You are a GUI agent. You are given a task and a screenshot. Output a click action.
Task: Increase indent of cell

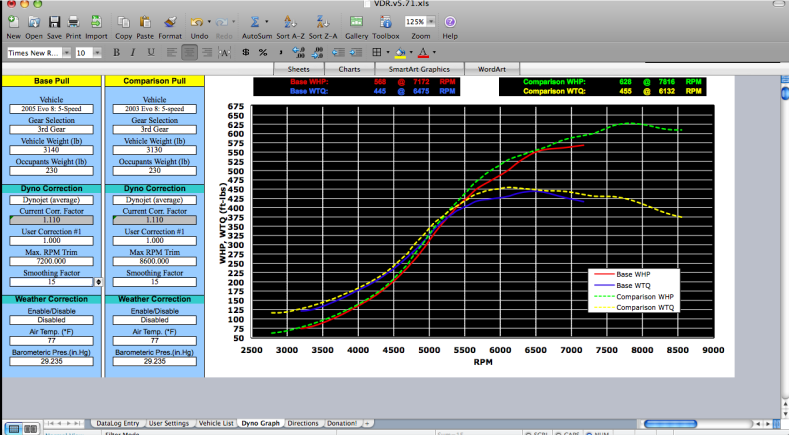tap(356, 52)
